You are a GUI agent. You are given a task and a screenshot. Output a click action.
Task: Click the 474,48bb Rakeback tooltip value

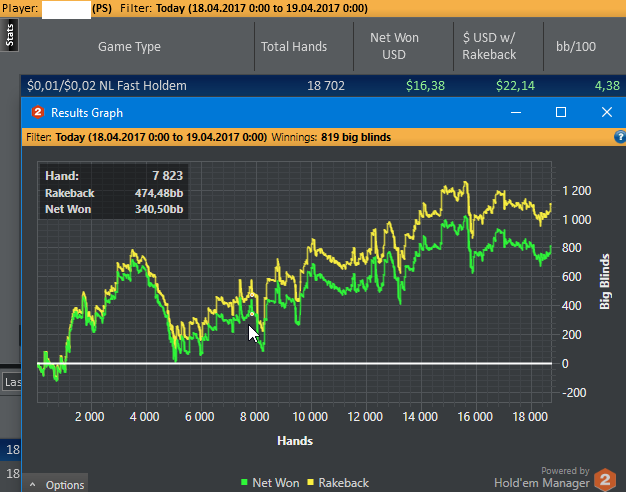(159, 193)
